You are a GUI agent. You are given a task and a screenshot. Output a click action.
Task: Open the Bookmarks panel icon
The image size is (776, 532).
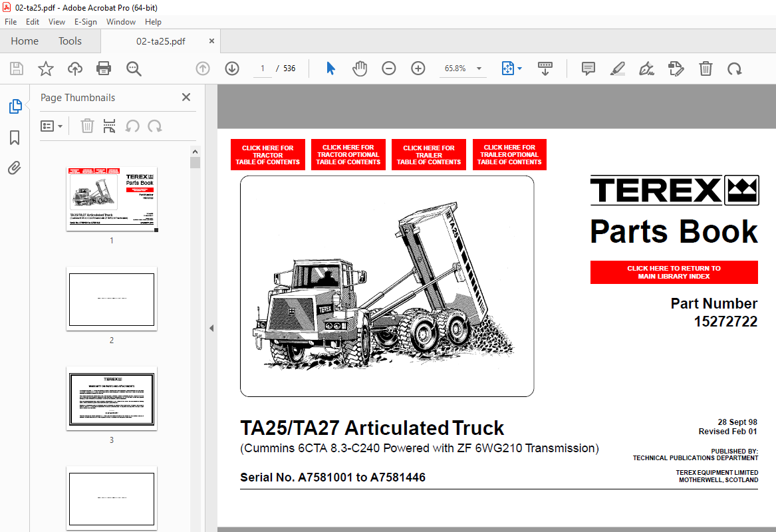coord(15,138)
